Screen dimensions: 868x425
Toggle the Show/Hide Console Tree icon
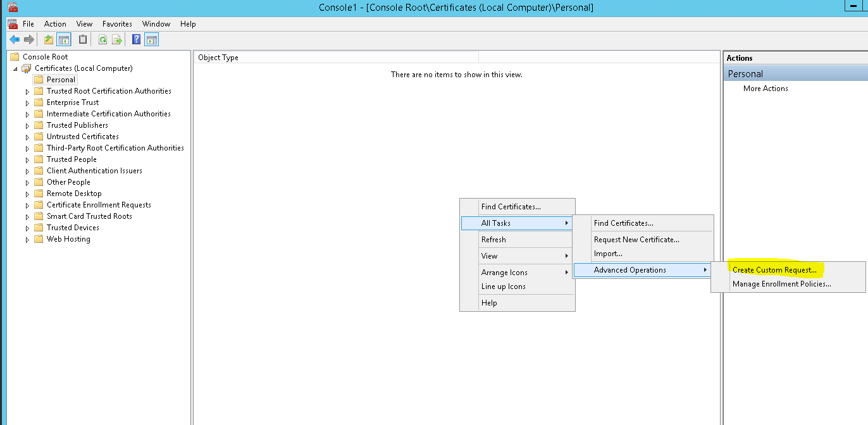coord(64,40)
